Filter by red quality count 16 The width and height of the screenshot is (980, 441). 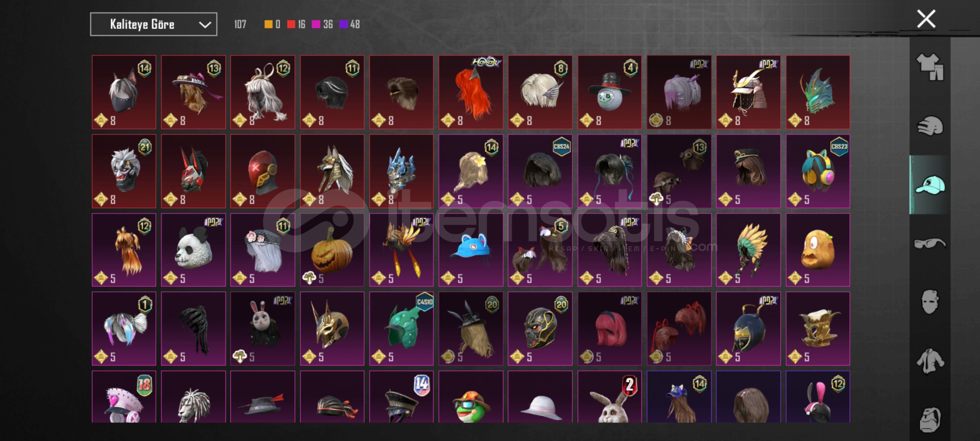(x=296, y=24)
